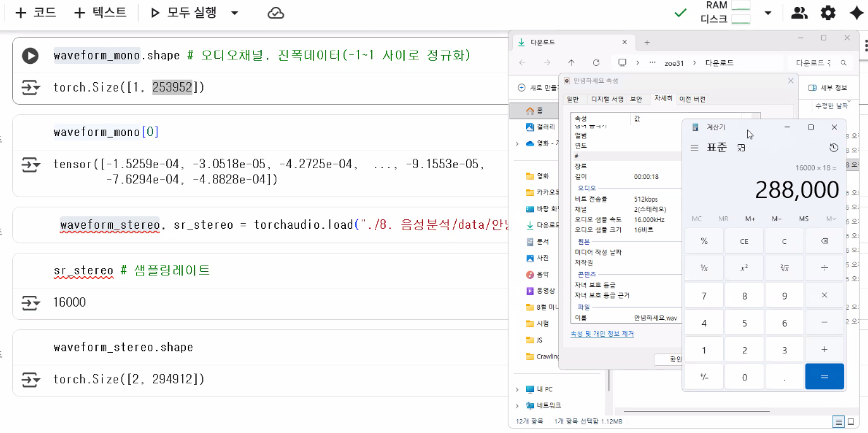The height and width of the screenshot is (433, 868).
Task: Refresh the 다운로드 folder
Action: point(596,63)
